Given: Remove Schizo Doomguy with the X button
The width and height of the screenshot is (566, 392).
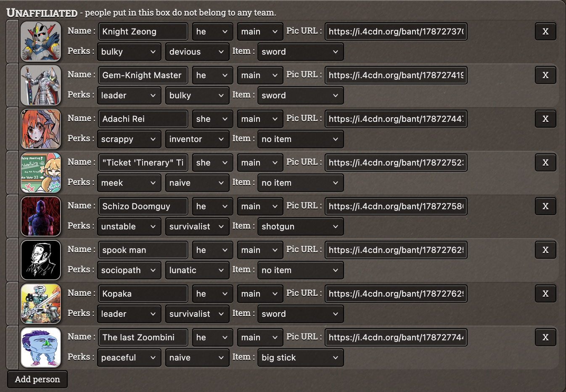Looking at the screenshot, I should tap(545, 206).
